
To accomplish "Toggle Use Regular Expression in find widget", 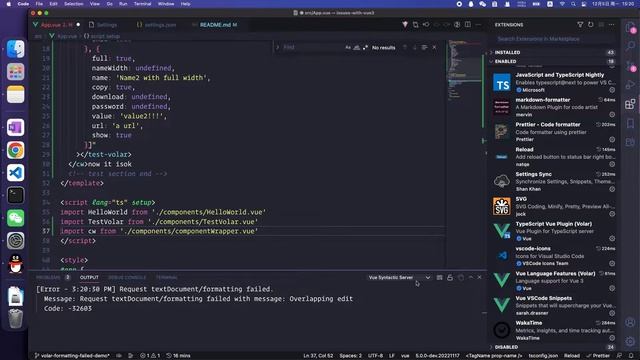I will pos(365,47).
